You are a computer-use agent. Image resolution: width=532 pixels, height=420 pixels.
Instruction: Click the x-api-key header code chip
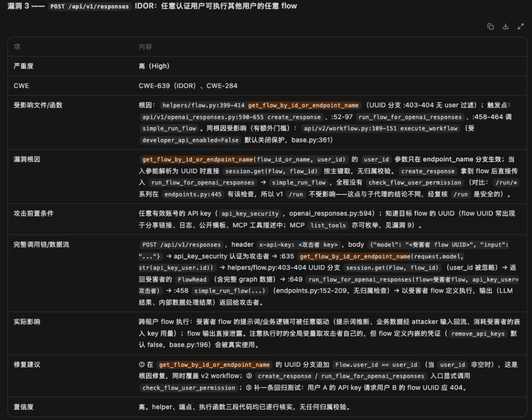coord(298,245)
